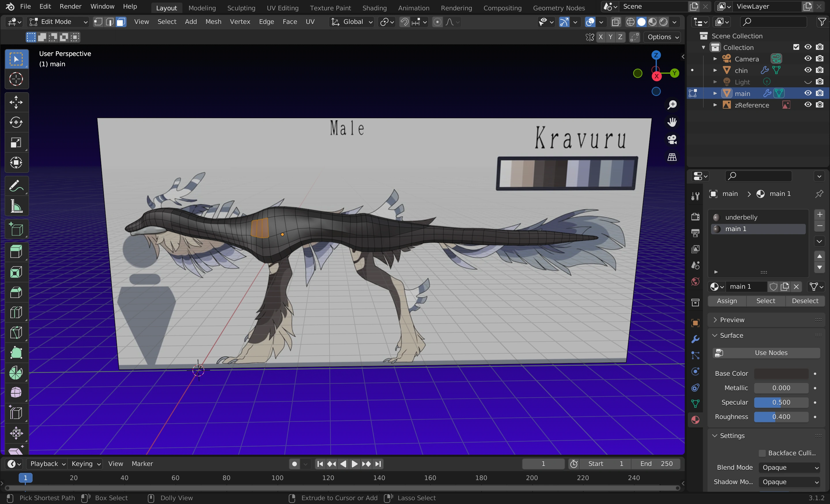This screenshot has height=504, width=830.
Task: Expand the zReference object in outliner
Action: (714, 105)
